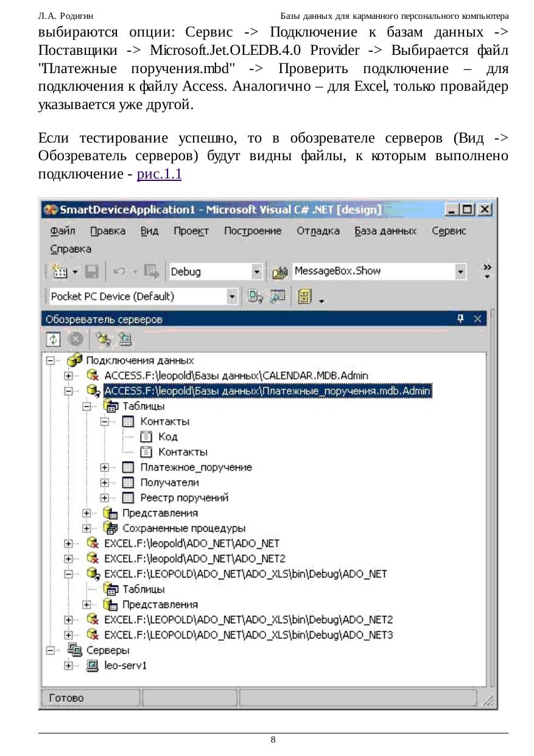Viewport: 534px width, 756px height.
Task: Open the Сервис menu
Action: pos(449,231)
